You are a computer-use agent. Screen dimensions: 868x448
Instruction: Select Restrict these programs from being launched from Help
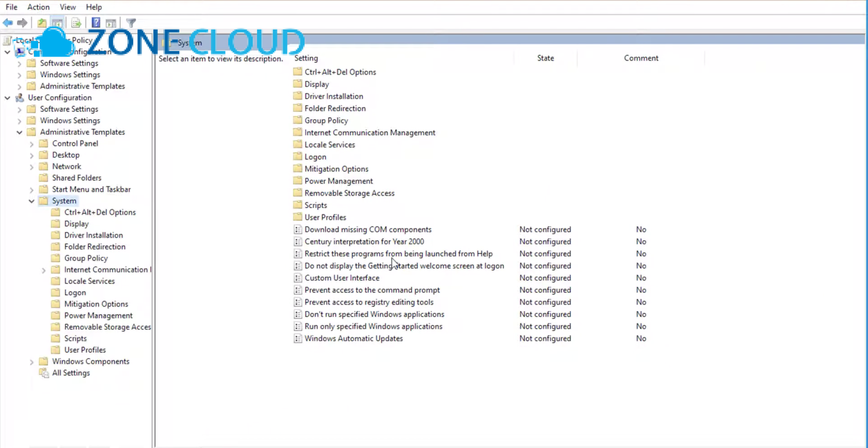(x=398, y=253)
